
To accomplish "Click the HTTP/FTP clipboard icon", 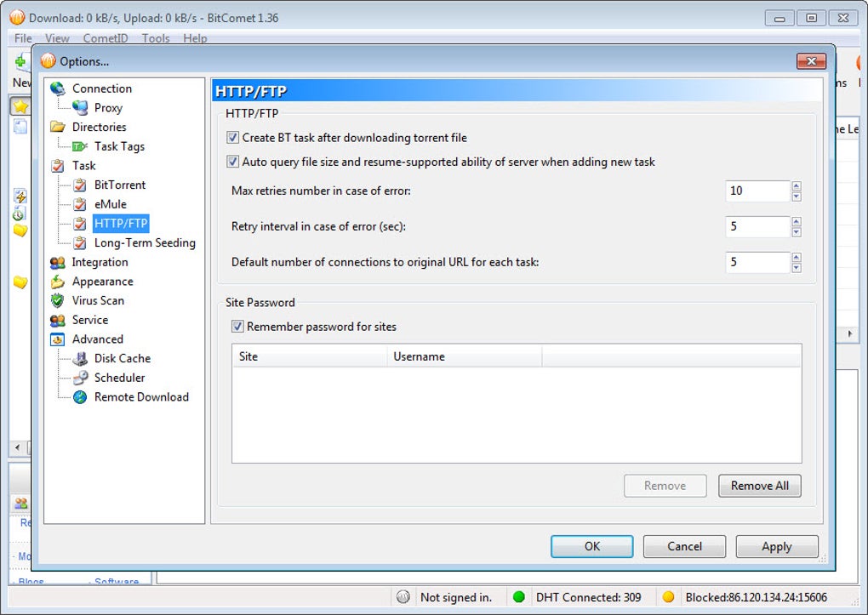I will 80,224.
